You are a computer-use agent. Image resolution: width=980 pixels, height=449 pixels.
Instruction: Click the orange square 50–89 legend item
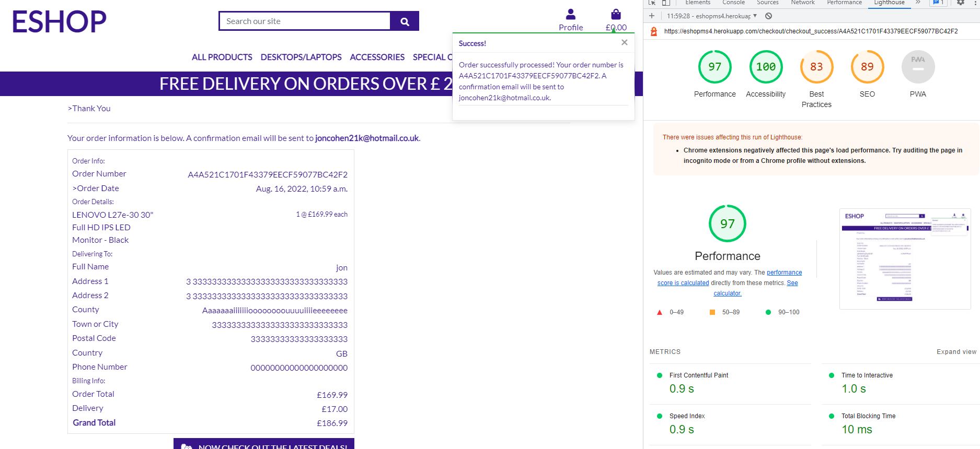click(724, 312)
